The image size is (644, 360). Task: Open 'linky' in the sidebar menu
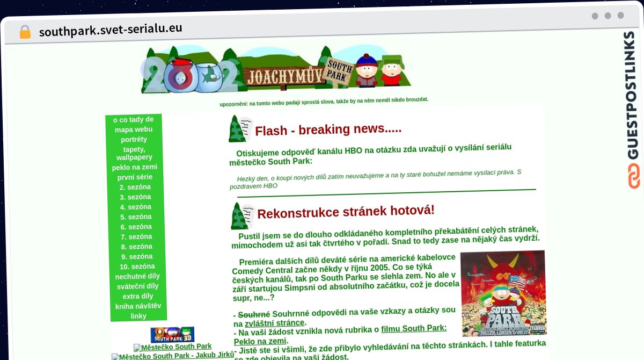point(138,316)
